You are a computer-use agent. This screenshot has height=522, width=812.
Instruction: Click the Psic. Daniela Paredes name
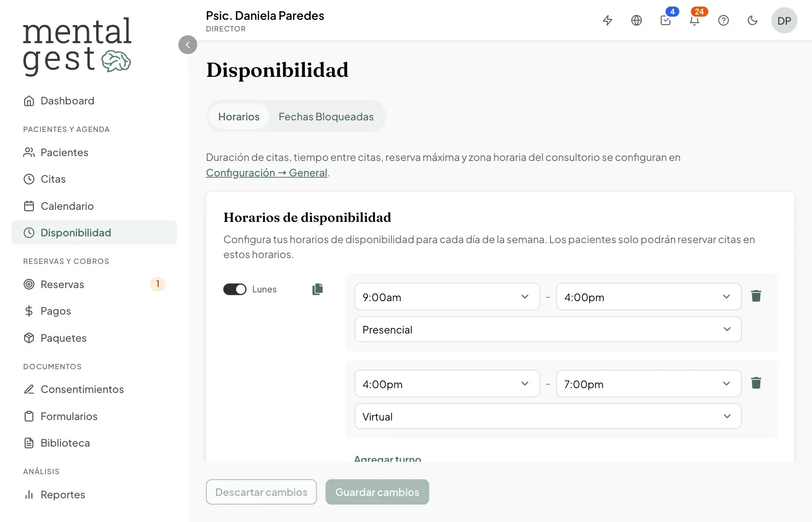coord(265,15)
